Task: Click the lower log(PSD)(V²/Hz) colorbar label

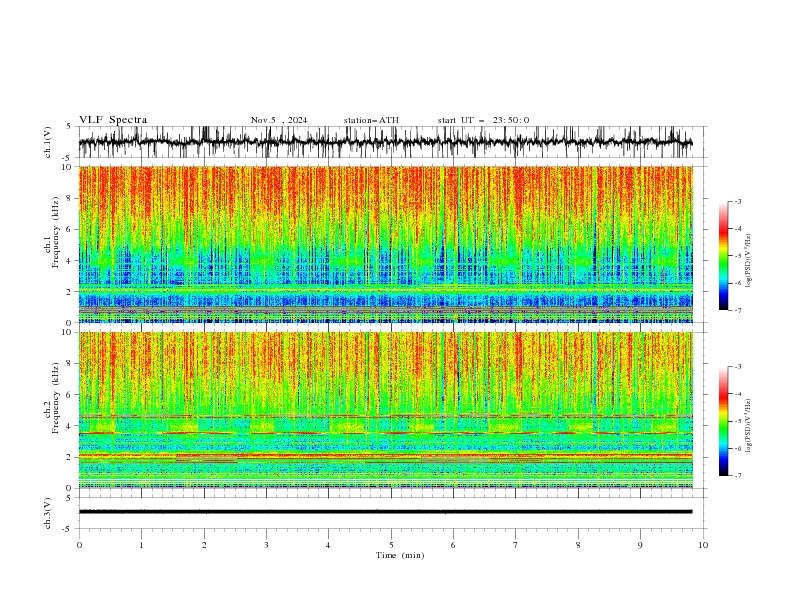Action: [x=749, y=426]
